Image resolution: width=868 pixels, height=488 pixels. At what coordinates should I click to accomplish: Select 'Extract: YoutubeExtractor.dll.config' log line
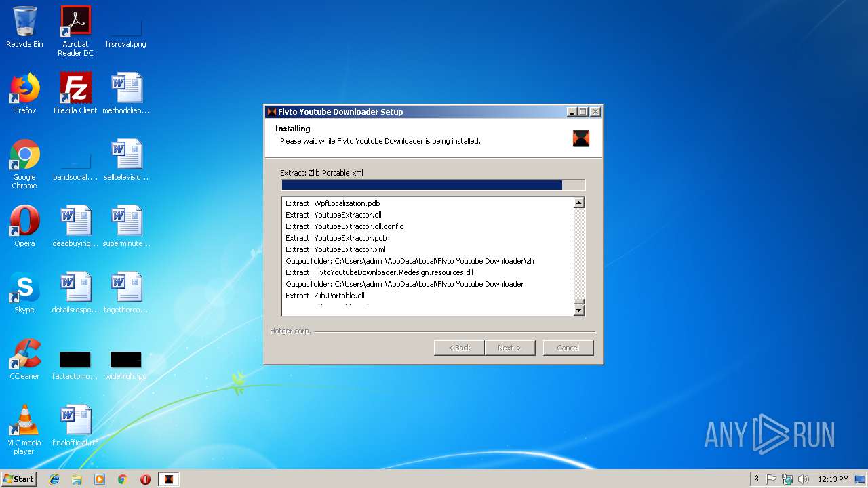[x=344, y=226]
